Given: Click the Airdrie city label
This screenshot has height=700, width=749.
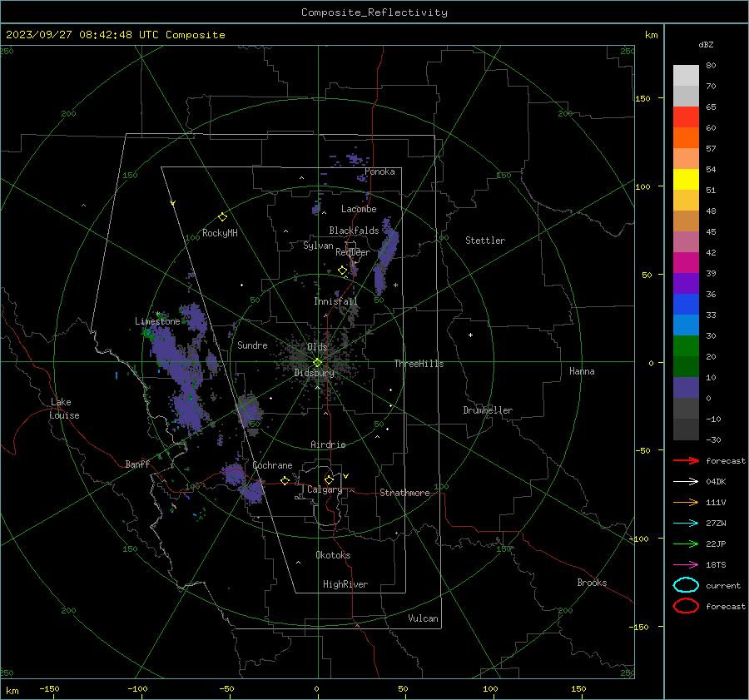Looking at the screenshot, I should (328, 444).
